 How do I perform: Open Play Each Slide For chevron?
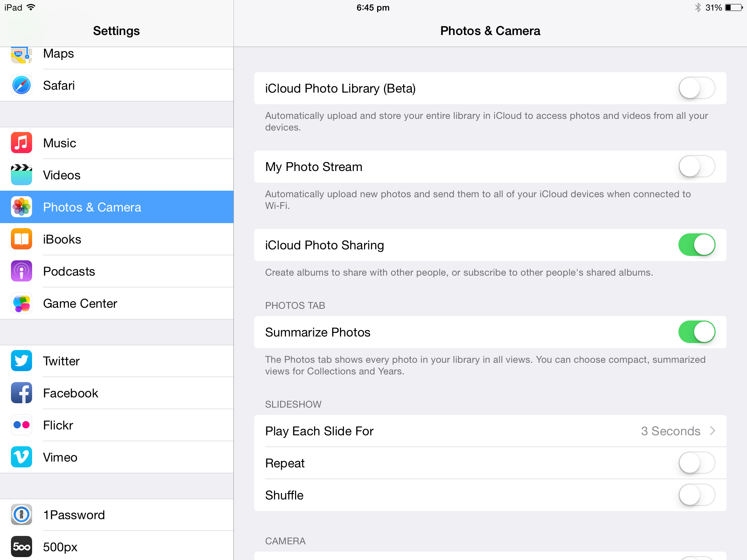tap(713, 431)
